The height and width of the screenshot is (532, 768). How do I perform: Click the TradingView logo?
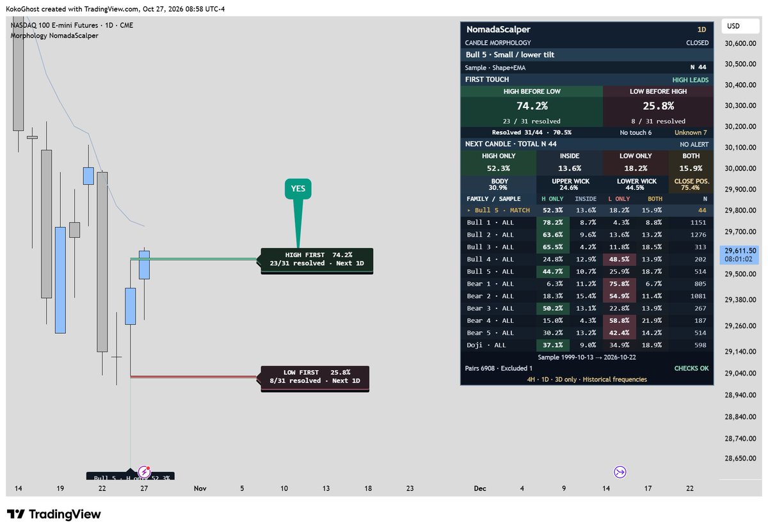54,514
